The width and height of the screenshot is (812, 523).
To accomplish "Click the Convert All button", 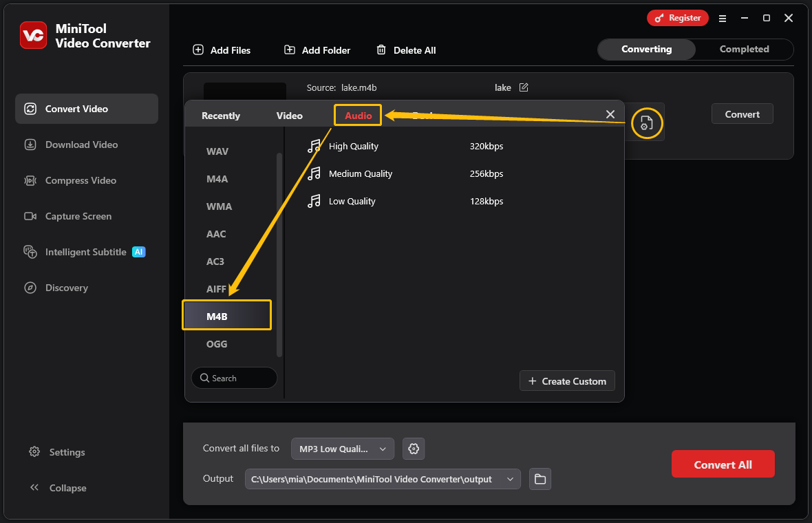I will [723, 464].
